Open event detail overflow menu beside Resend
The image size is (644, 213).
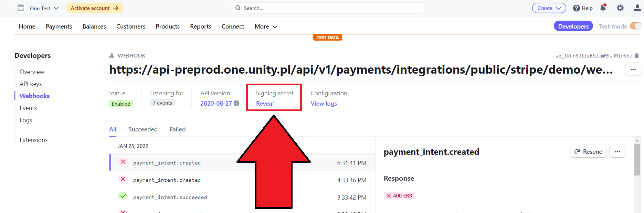coord(617,151)
